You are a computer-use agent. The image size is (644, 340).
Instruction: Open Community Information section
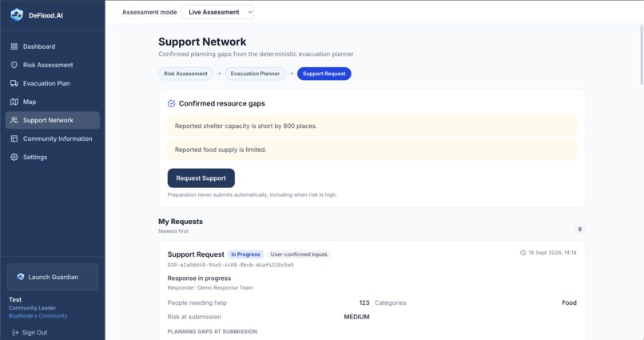pyautogui.click(x=53, y=138)
